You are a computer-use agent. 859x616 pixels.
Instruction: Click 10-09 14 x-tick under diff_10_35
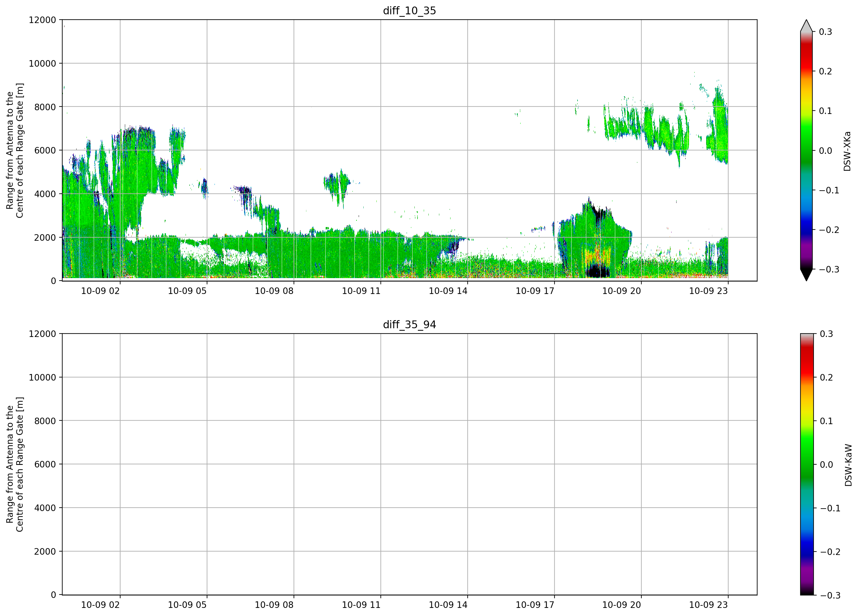448,291
